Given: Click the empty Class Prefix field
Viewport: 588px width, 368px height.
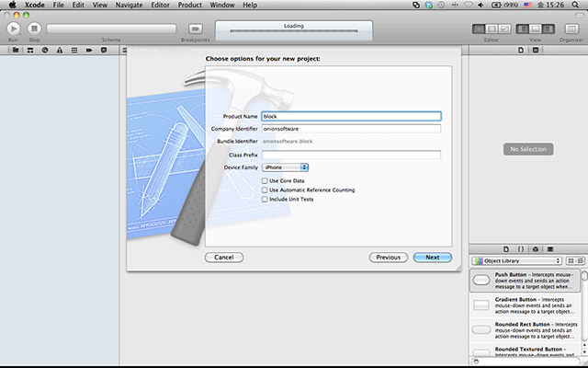Looking at the screenshot, I should point(351,155).
